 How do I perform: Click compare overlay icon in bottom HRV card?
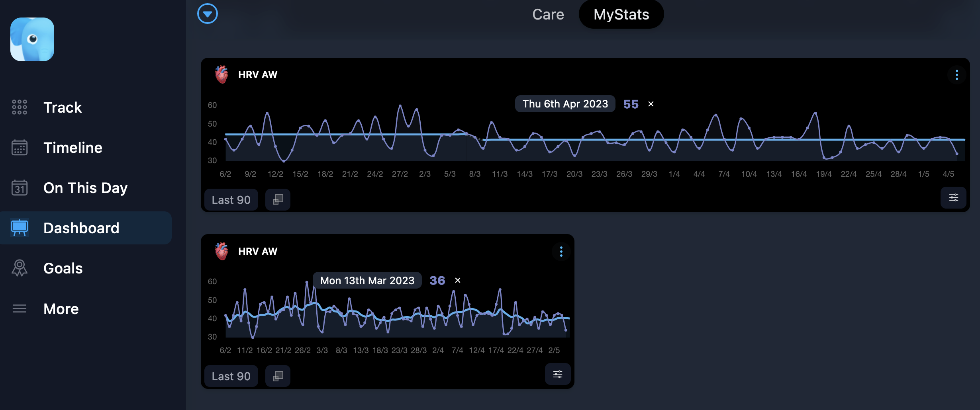278,376
